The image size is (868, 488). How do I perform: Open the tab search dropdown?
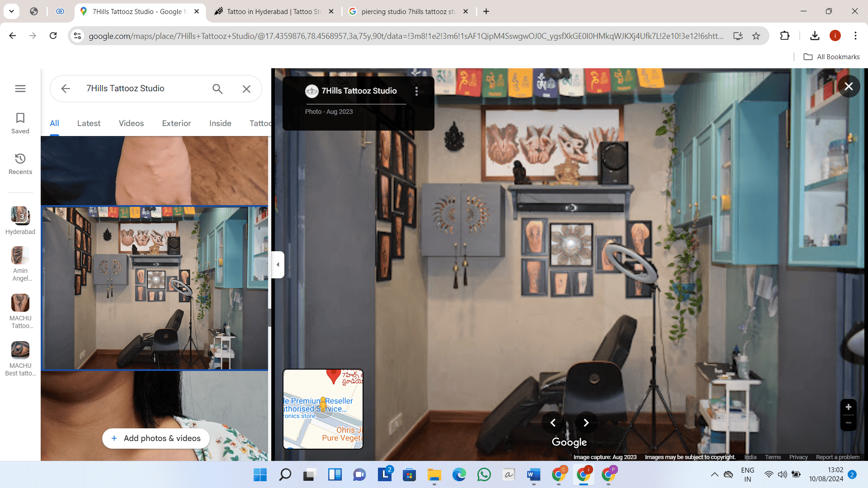click(11, 11)
